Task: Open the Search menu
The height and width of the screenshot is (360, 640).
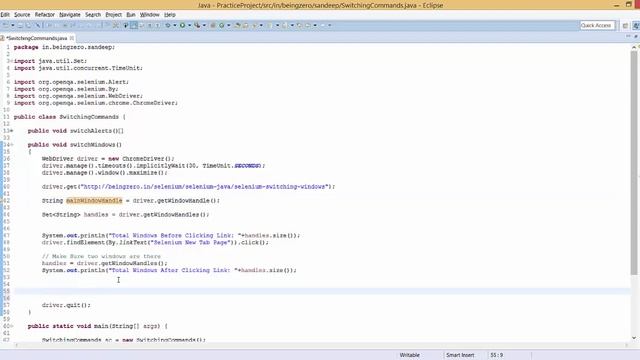Action: [93, 15]
